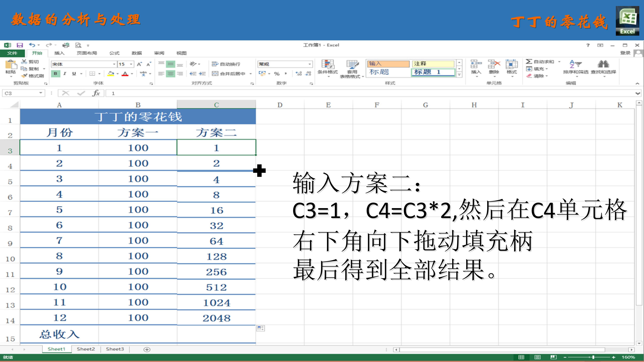Switch to the 插入 ribbon tab
This screenshot has width=644, height=362.
coord(59,53)
